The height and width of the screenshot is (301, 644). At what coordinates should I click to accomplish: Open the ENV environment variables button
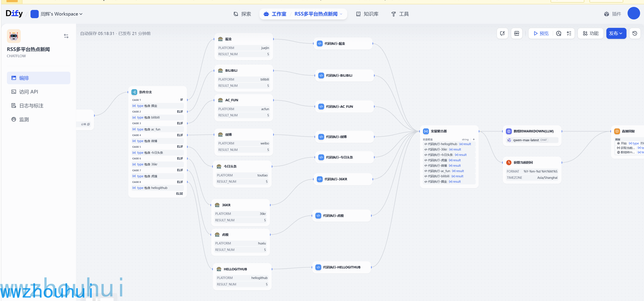516,33
